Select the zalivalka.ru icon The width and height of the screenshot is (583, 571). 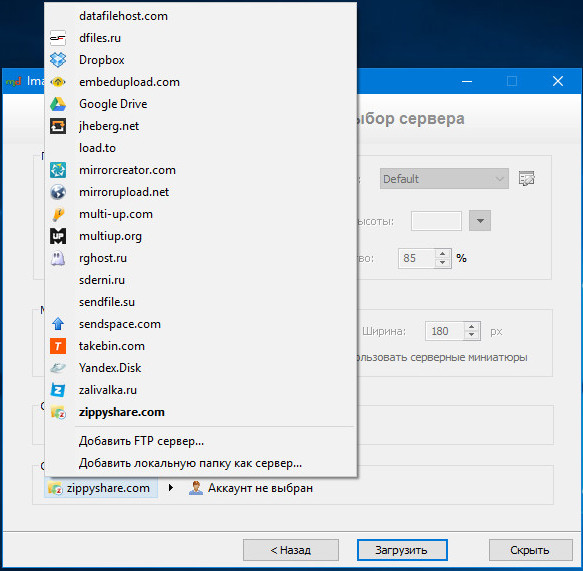58,390
